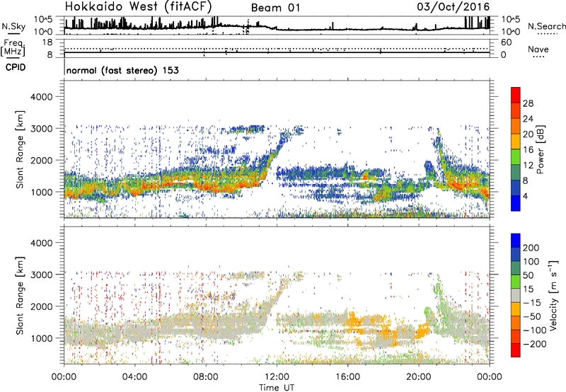This screenshot has height=392, width=566.
Task: Click the "N.Search" legend label
Action: [x=547, y=26]
